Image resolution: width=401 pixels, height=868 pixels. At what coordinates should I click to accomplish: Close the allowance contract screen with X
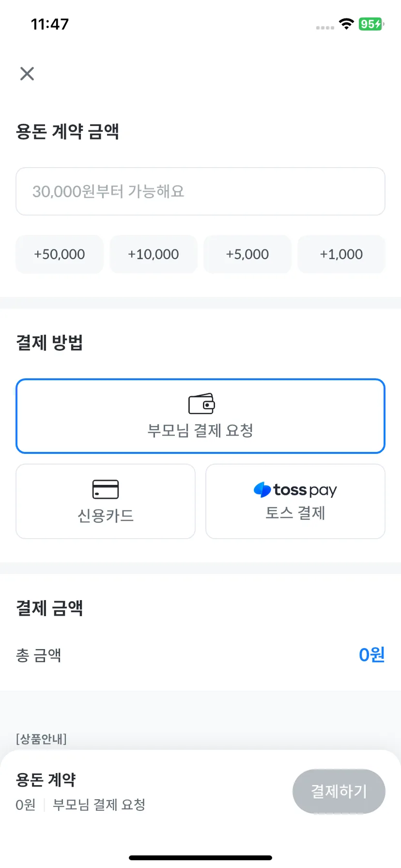27,74
